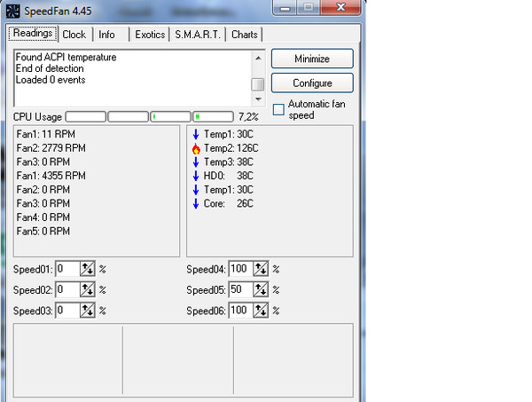Select the Fan4: 0 RPM reading
Image resolution: width=532 pixels, height=402 pixels.
pyautogui.click(x=43, y=217)
